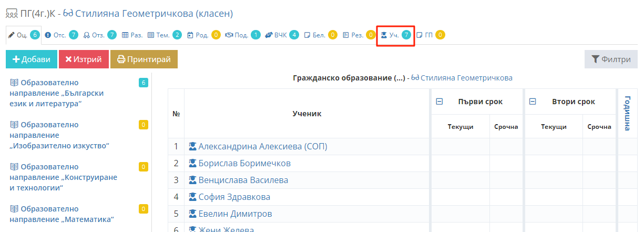Open the Тем. topics tab icon

tap(151, 35)
